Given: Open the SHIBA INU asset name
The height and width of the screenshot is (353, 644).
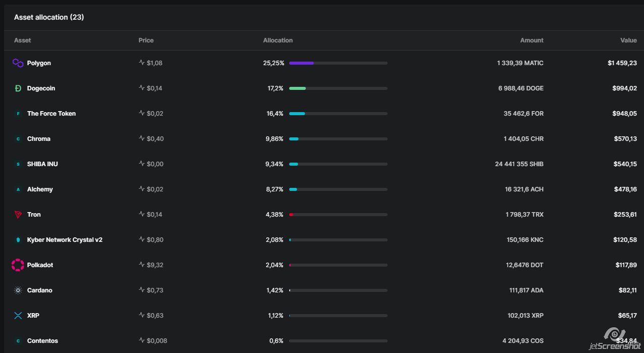Looking at the screenshot, I should coord(42,164).
